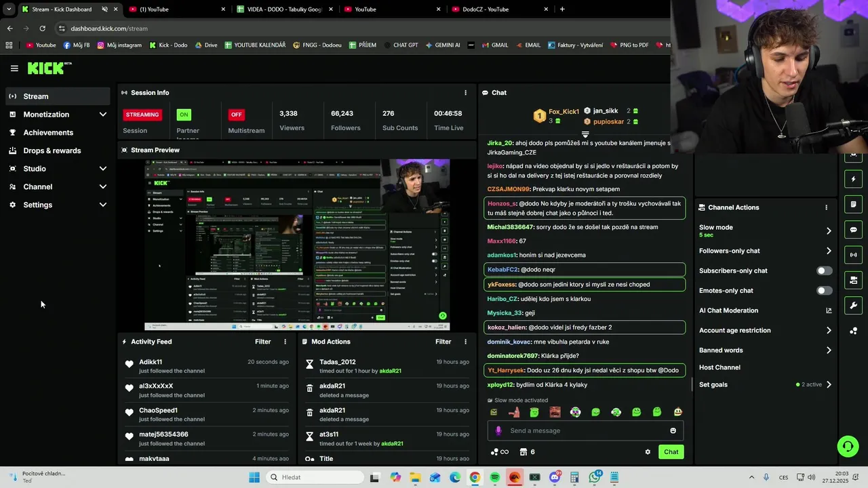
Task: Click channel actions icon in right sidebar
Action: [853, 280]
